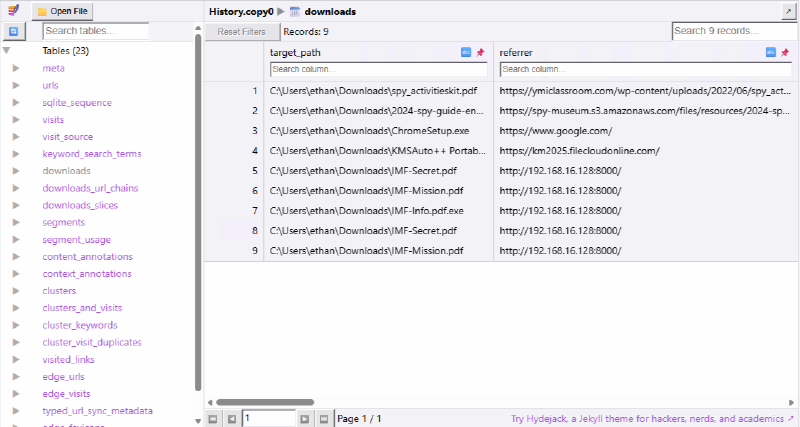Select the https://www.google.com/ referrer cell

[x=646, y=131]
